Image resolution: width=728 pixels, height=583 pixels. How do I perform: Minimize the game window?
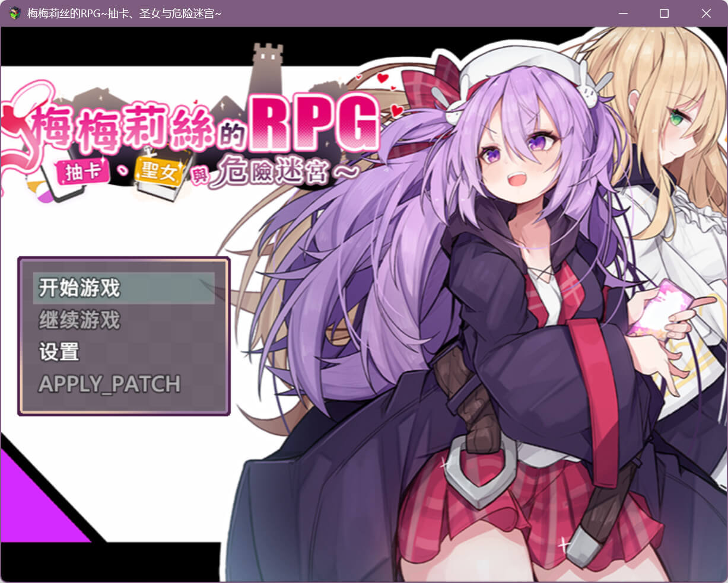622,13
